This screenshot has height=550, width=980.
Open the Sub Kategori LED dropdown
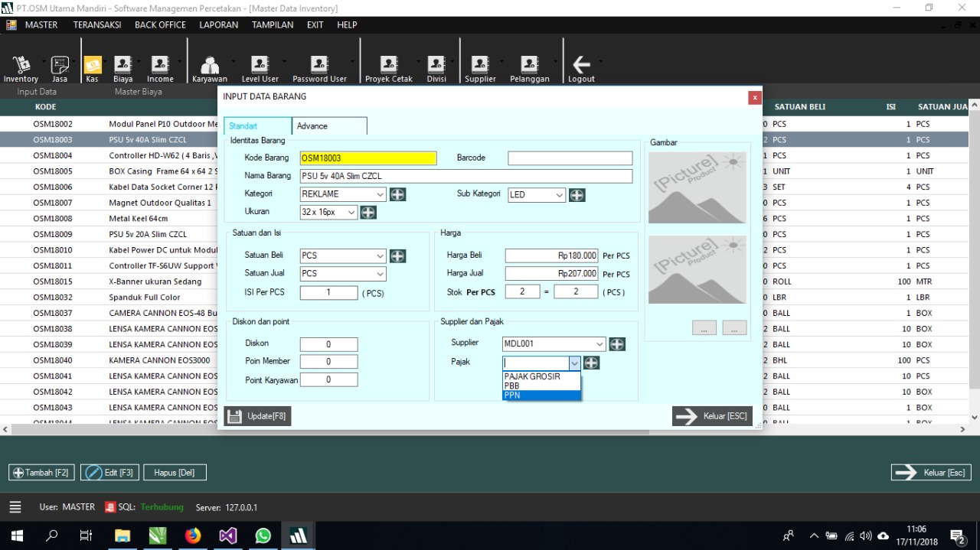[560, 195]
